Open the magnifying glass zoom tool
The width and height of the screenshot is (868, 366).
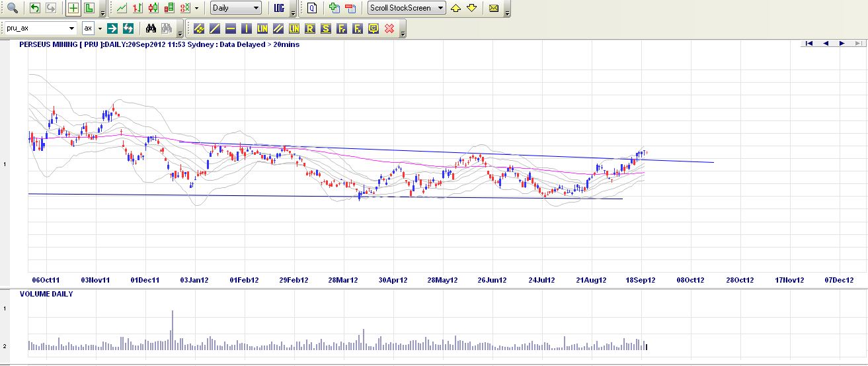pyautogui.click(x=12, y=8)
